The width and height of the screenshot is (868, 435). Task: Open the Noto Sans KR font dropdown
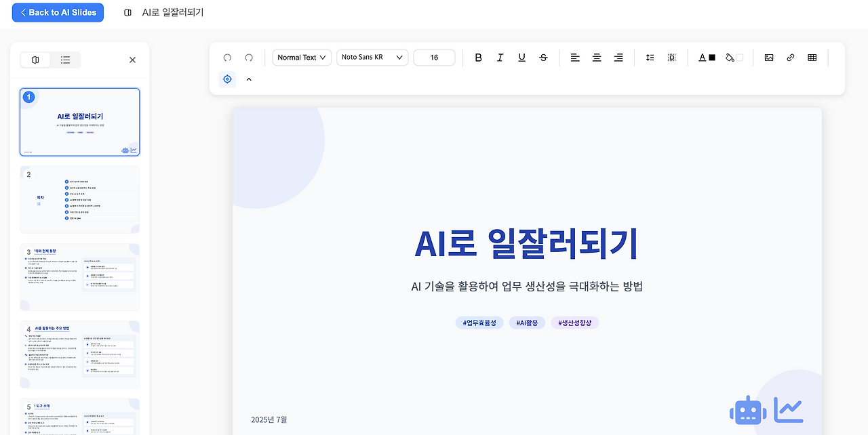[x=372, y=58]
